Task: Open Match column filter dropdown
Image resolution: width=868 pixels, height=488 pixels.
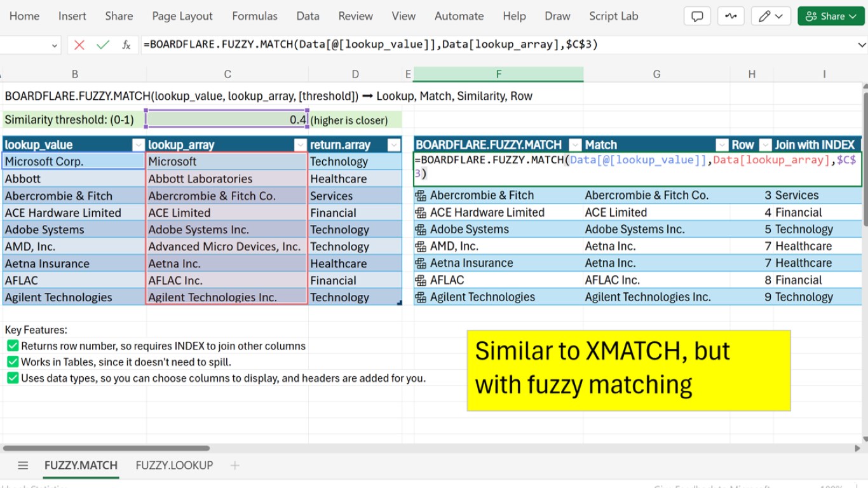Action: (x=722, y=144)
